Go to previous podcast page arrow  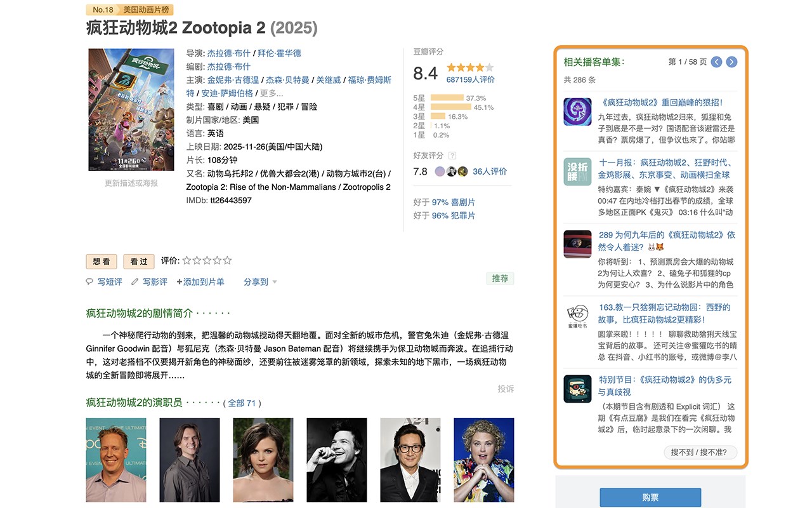click(716, 62)
